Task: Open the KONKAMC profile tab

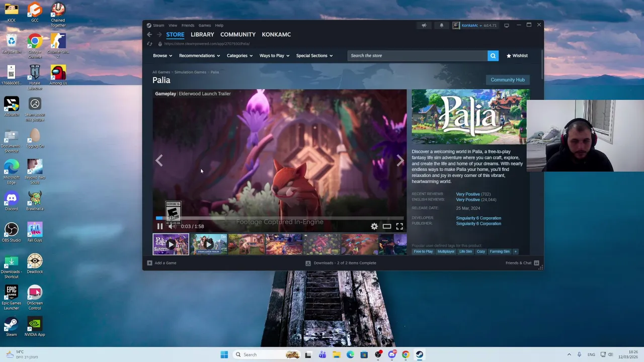Action: click(x=276, y=35)
